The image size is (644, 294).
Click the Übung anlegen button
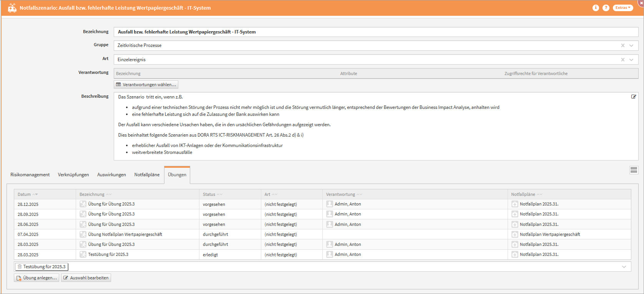coord(37,278)
